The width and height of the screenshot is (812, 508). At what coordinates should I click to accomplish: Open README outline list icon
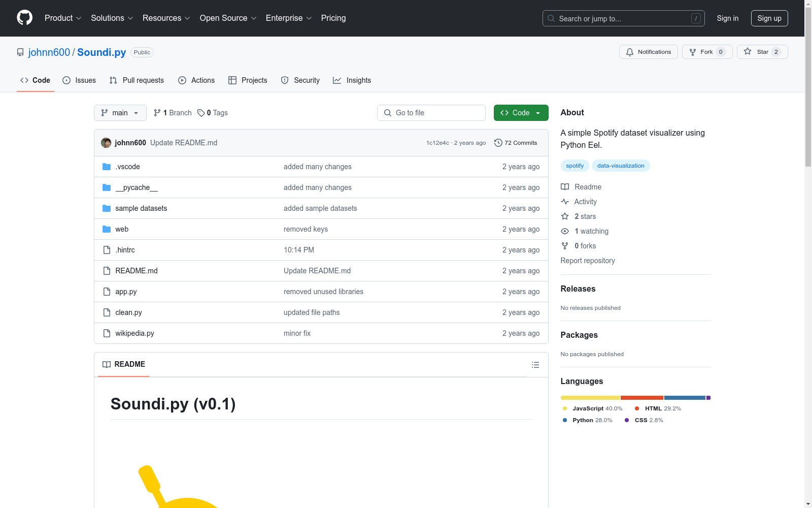point(535,365)
